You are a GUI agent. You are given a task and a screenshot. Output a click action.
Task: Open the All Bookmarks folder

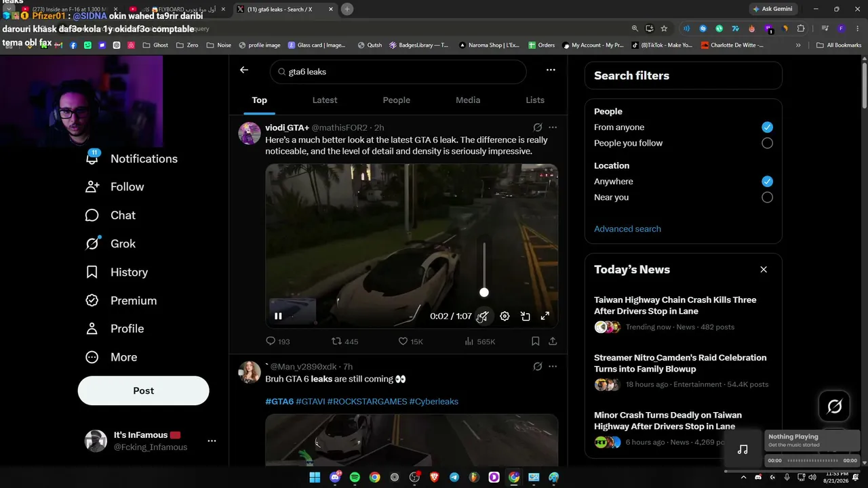(839, 45)
